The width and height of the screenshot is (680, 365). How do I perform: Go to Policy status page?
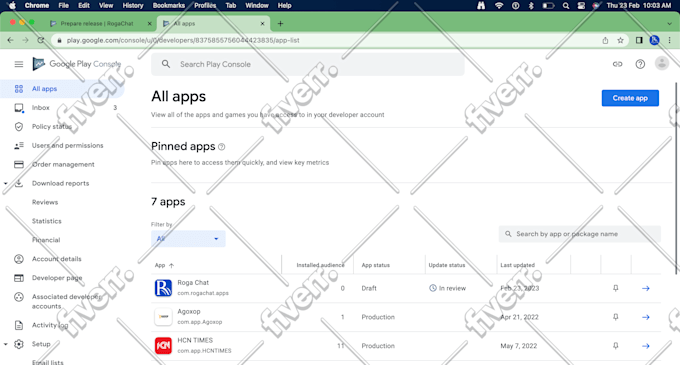pos(52,127)
